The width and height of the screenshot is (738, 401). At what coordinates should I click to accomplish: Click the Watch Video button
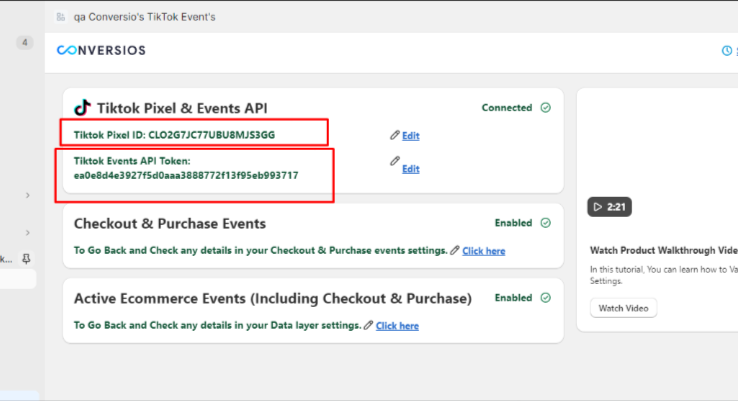click(x=623, y=308)
